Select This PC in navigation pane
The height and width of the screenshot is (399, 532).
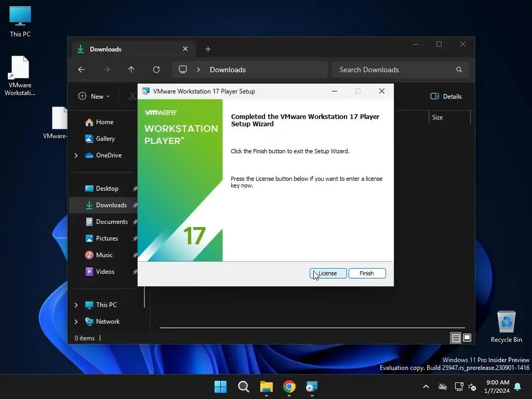tap(106, 304)
